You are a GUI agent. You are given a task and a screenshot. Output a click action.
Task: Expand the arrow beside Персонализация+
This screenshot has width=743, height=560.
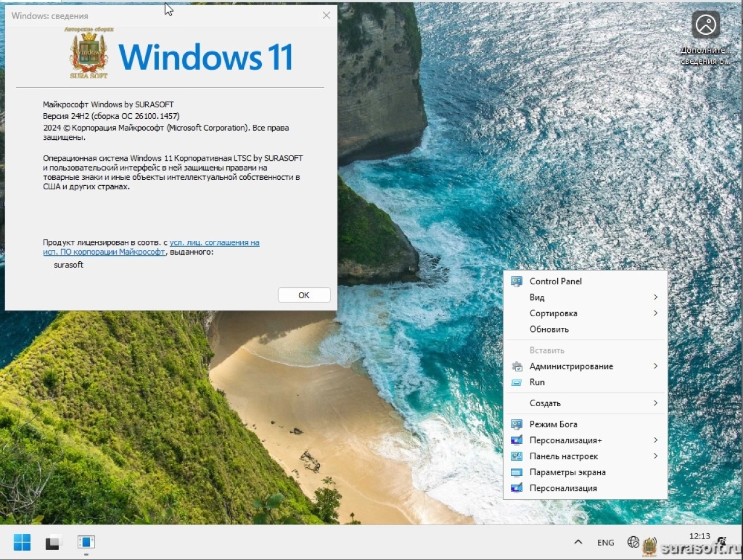coord(655,440)
